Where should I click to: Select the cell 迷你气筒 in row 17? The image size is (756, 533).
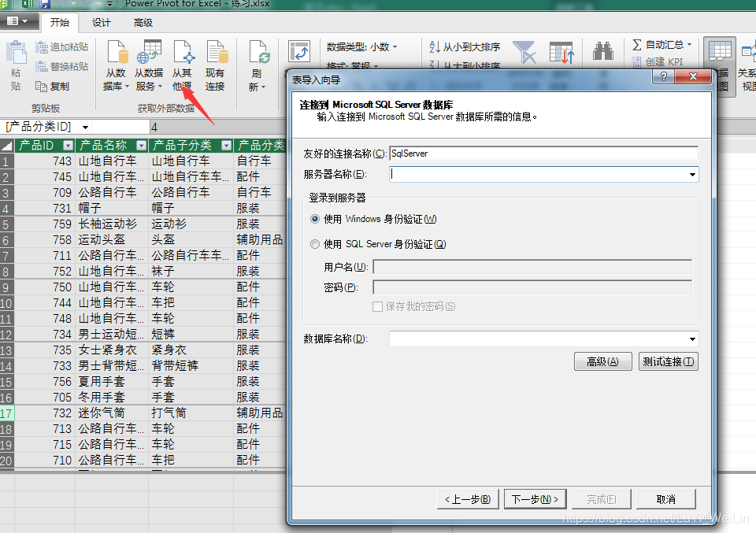[x=112, y=413]
